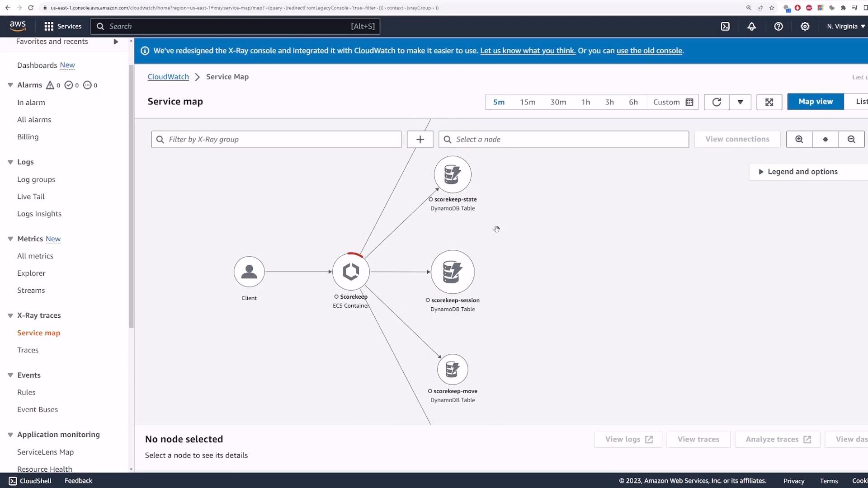Open refresh interval dropdown arrow
Viewport: 868px width, 488px height.
[740, 102]
